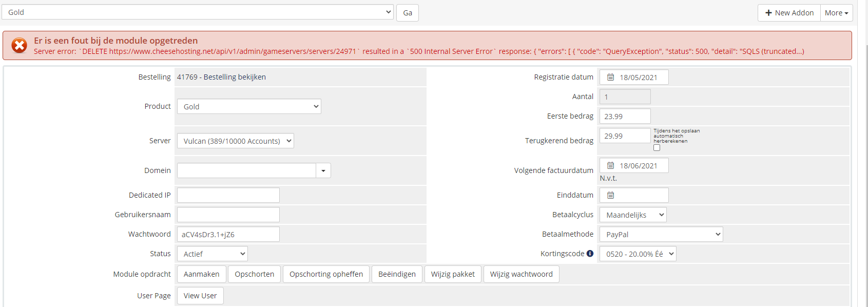Click the red error icon in alert
The image size is (868, 307).
[x=20, y=46]
